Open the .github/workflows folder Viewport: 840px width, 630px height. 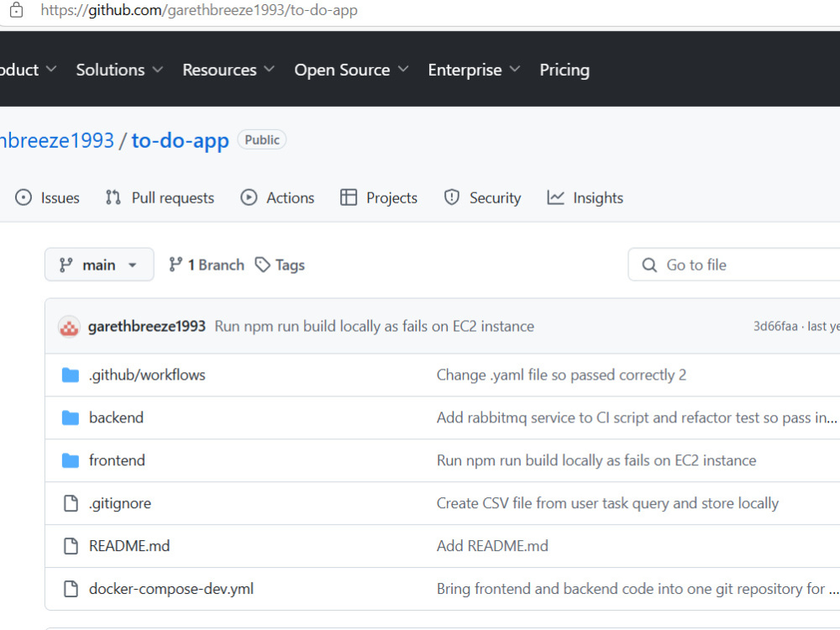tap(147, 375)
